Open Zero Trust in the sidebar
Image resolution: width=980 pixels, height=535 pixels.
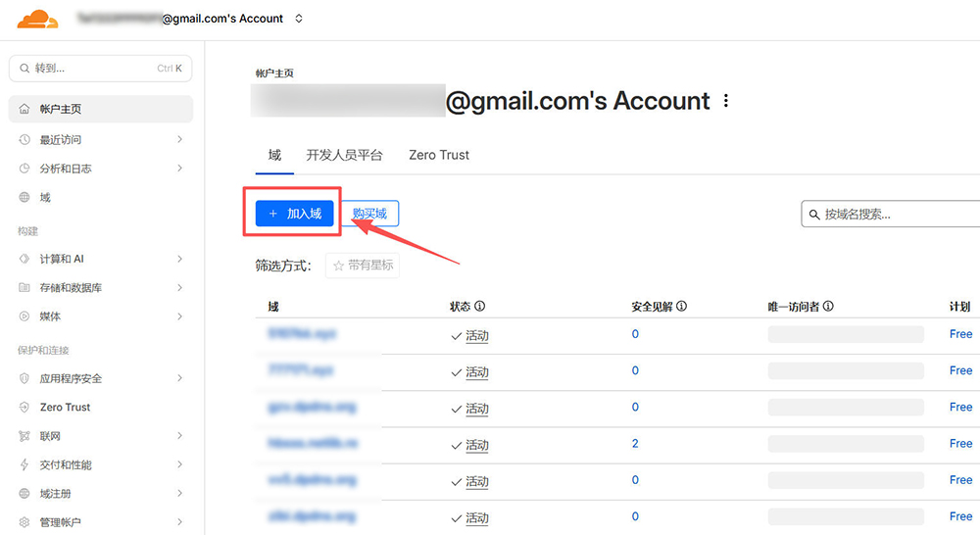tap(65, 408)
